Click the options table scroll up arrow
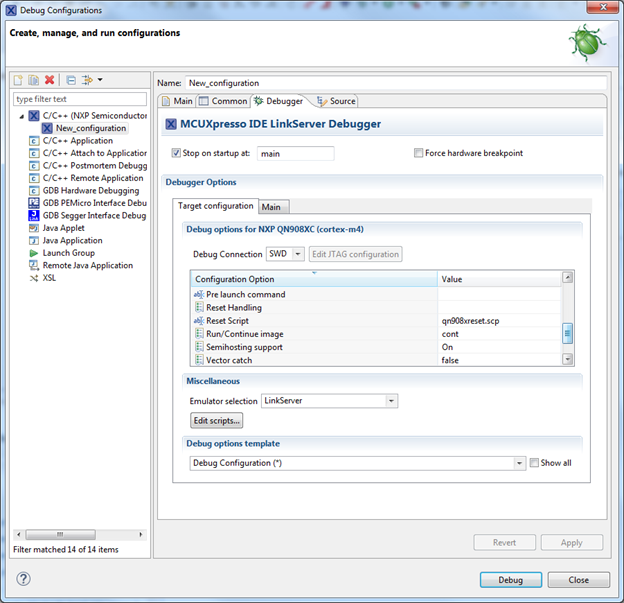Image resolution: width=624 pixels, height=603 pixels. point(567,277)
